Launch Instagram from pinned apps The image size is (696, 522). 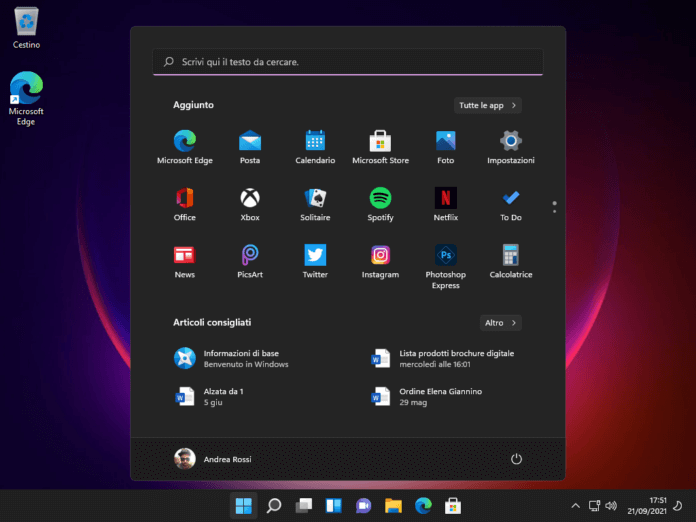coord(380,261)
